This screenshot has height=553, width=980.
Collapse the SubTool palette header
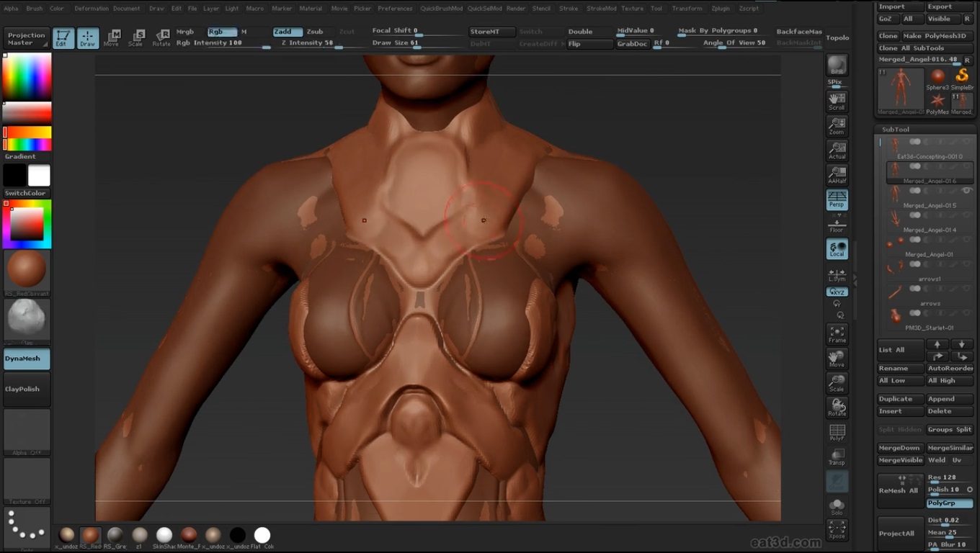point(896,130)
